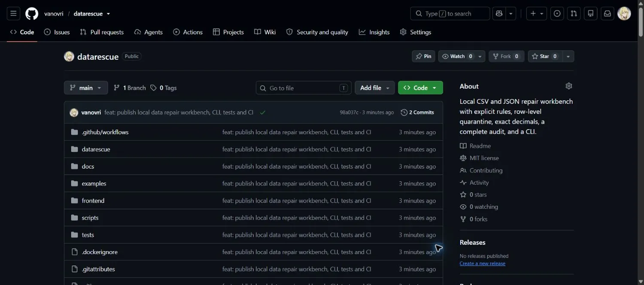Click the tests folder icon
The height and width of the screenshot is (285, 644).
[x=75, y=235]
